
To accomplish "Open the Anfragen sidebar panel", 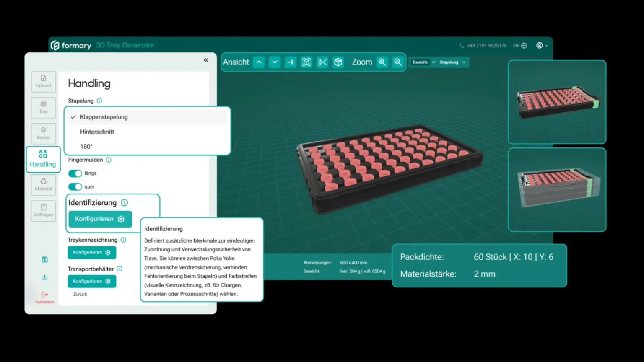I will pyautogui.click(x=43, y=211).
